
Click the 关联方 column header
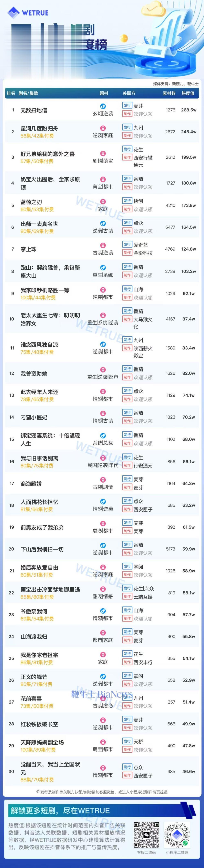click(x=129, y=93)
